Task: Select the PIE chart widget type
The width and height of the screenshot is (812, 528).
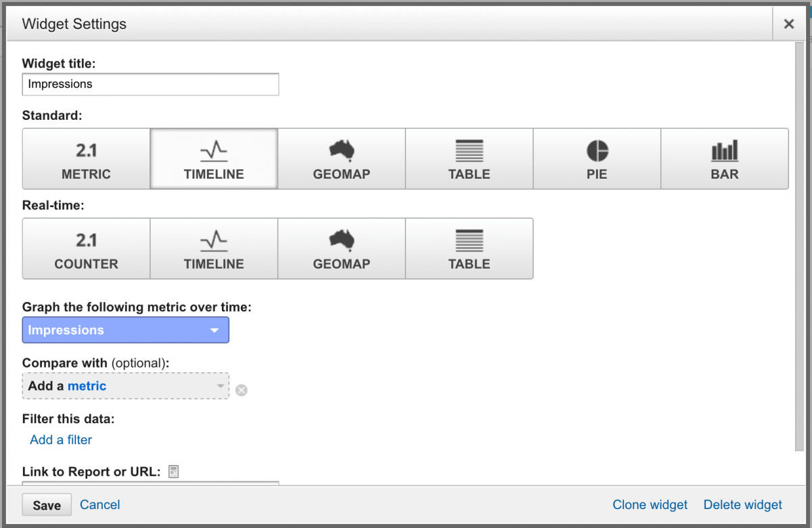Action: point(597,159)
